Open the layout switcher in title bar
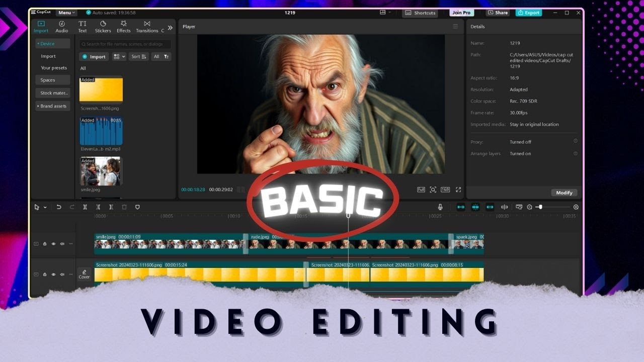This screenshot has height=362, width=644. (385, 13)
